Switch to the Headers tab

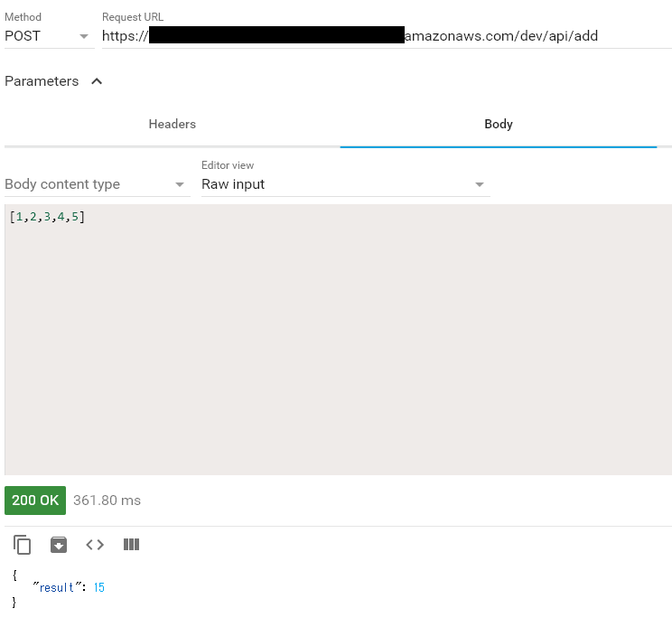coord(173,125)
